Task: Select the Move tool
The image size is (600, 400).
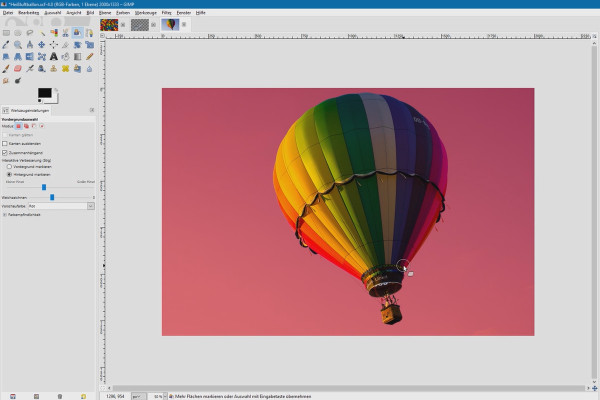Action: click(42, 45)
